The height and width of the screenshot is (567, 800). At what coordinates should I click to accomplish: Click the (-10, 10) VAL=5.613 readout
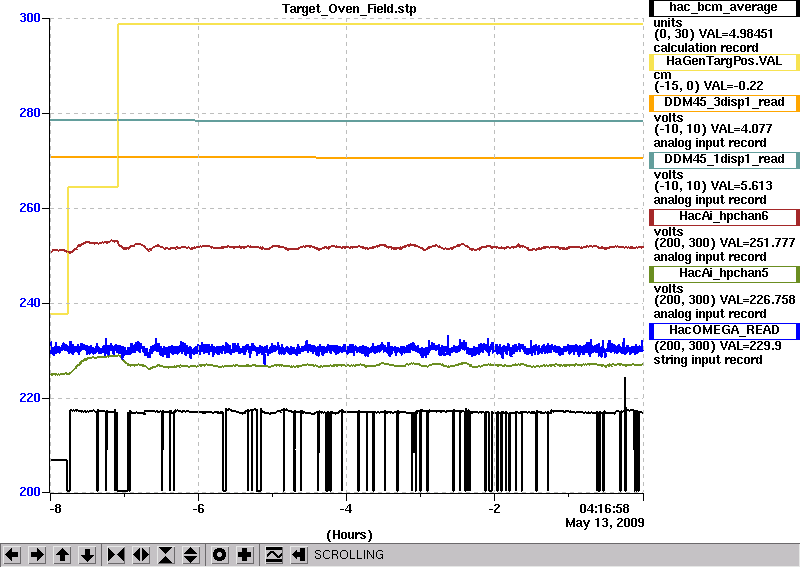pos(713,186)
